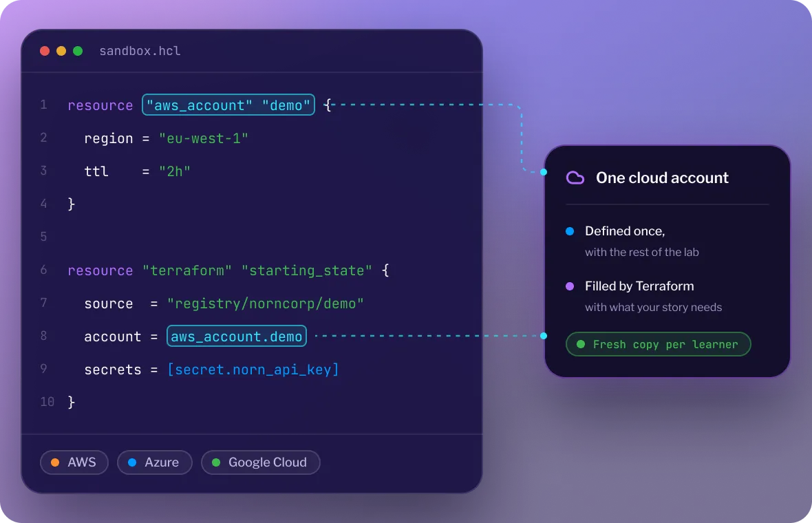This screenshot has height=523, width=812.
Task: Click the [secret.norn_api_key] value
Action: point(253,370)
